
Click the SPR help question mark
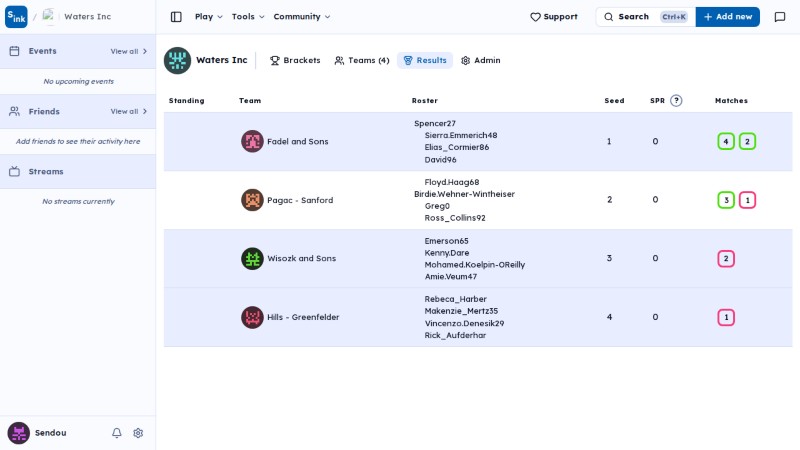click(676, 101)
